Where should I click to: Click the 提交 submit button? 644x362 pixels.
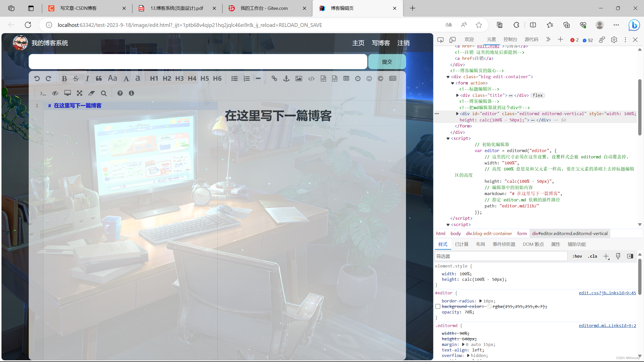tap(387, 62)
